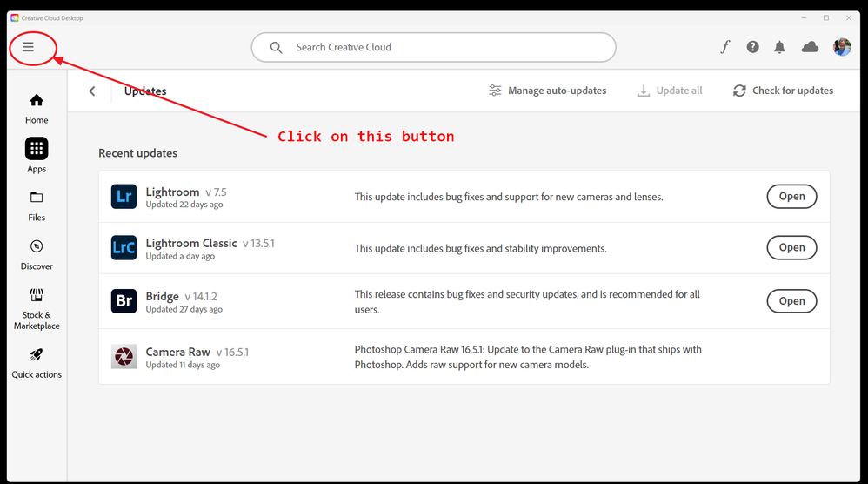
Task: Click the Lightroom Classic stability improvements description
Action: coord(480,248)
